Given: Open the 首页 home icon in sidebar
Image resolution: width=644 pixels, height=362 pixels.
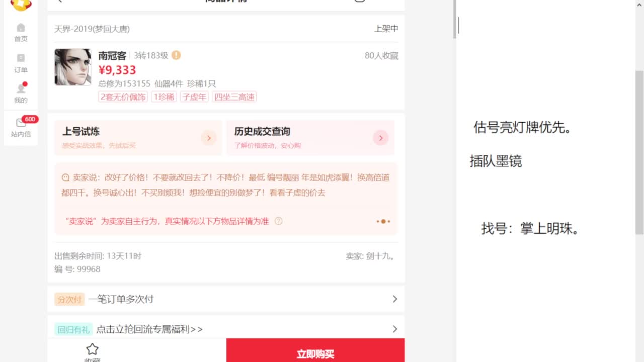Looking at the screenshot, I should coord(21,33).
